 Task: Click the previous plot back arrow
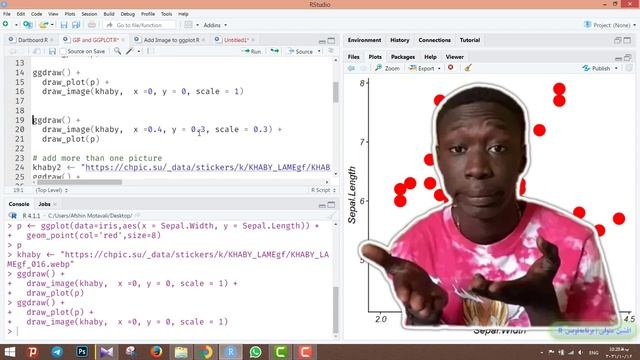click(x=351, y=69)
